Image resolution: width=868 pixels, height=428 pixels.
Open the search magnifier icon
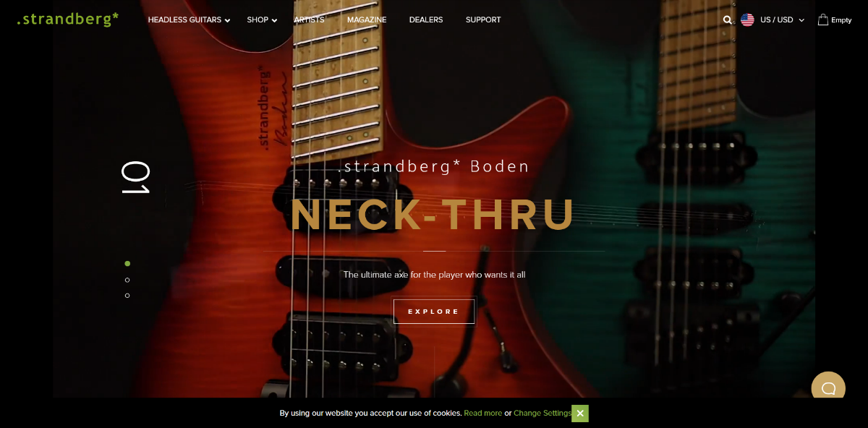pyautogui.click(x=728, y=20)
